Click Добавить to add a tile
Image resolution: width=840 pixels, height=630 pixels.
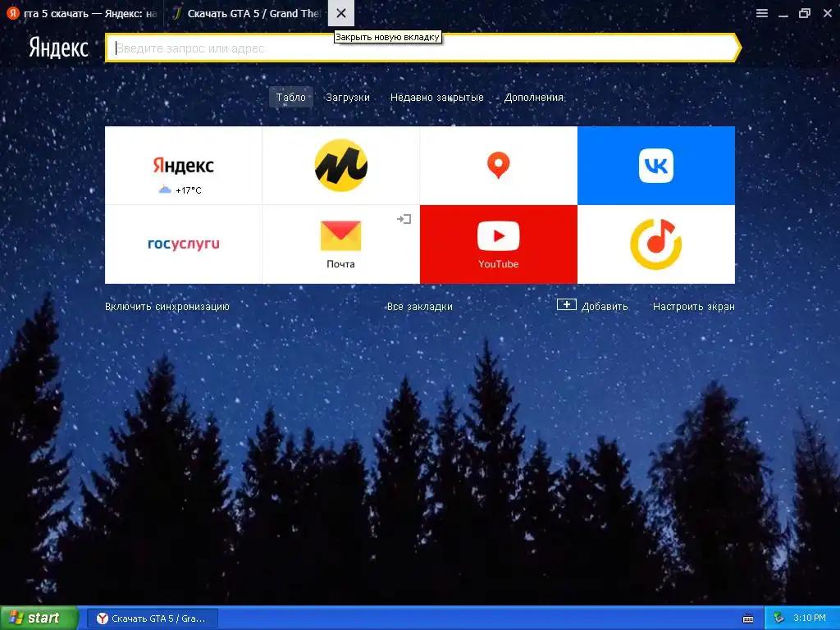pos(592,306)
